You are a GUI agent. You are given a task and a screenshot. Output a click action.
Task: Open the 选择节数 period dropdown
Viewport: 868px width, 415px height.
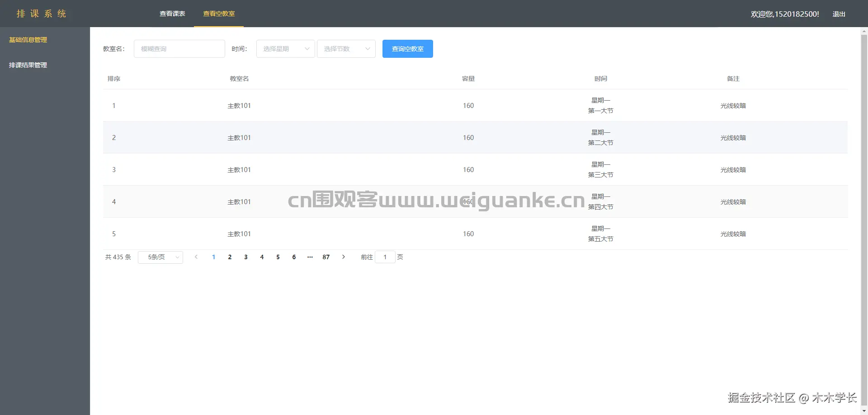tap(346, 49)
